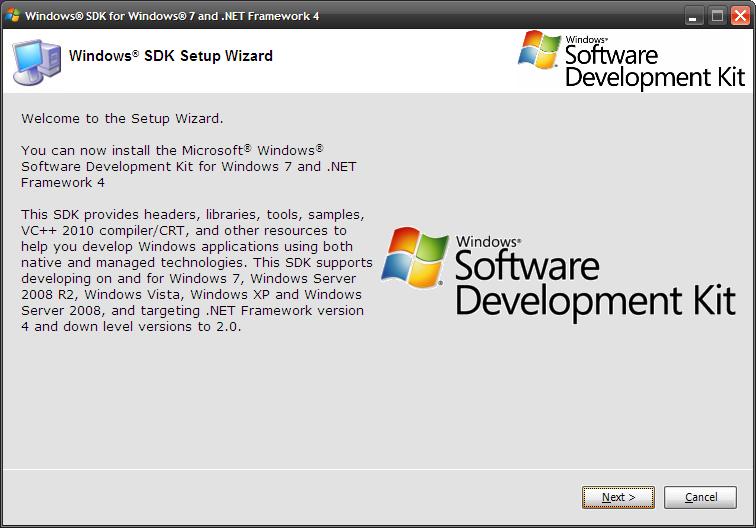Click the window title bar text
This screenshot has height=528, width=756.
(172, 16)
